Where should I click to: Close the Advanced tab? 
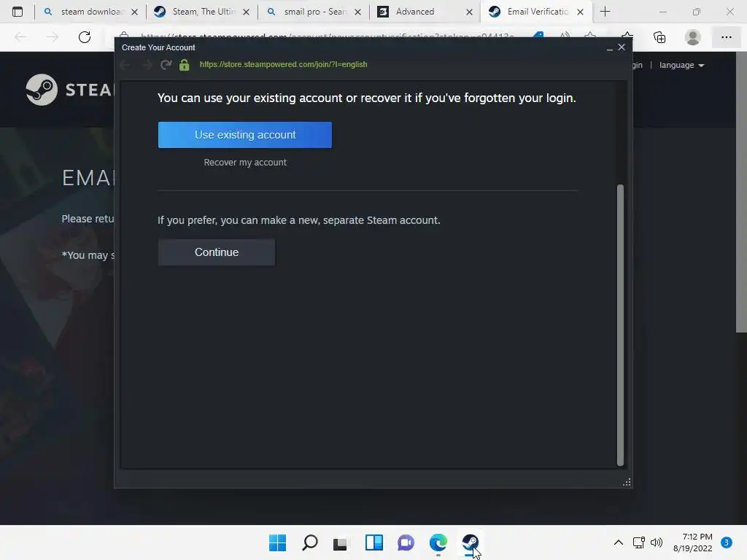pos(469,12)
